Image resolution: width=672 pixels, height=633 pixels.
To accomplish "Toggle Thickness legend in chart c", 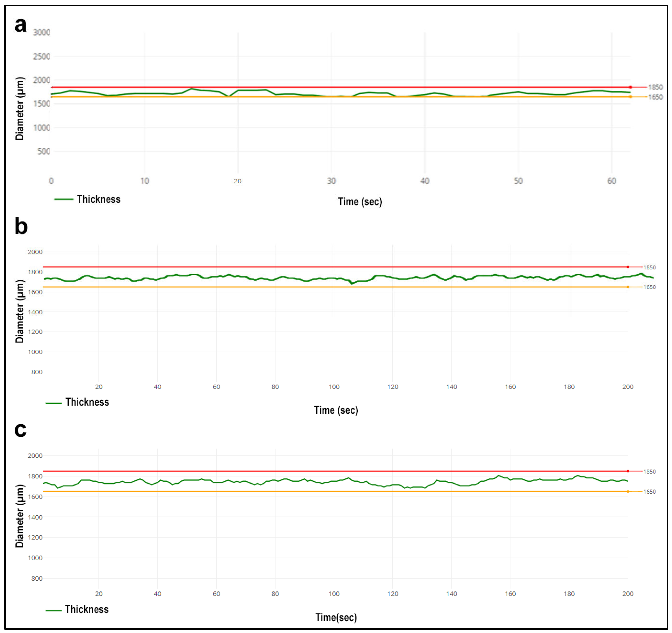I will point(87,609).
